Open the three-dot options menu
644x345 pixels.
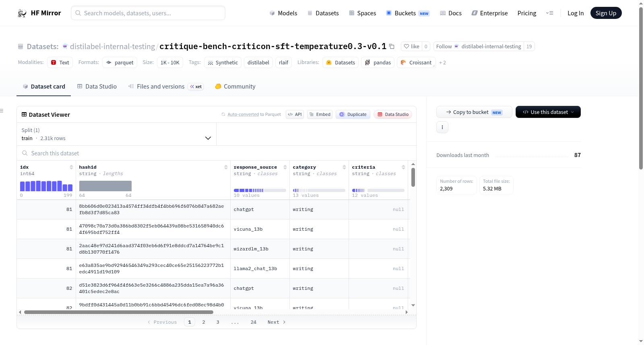[442, 127]
